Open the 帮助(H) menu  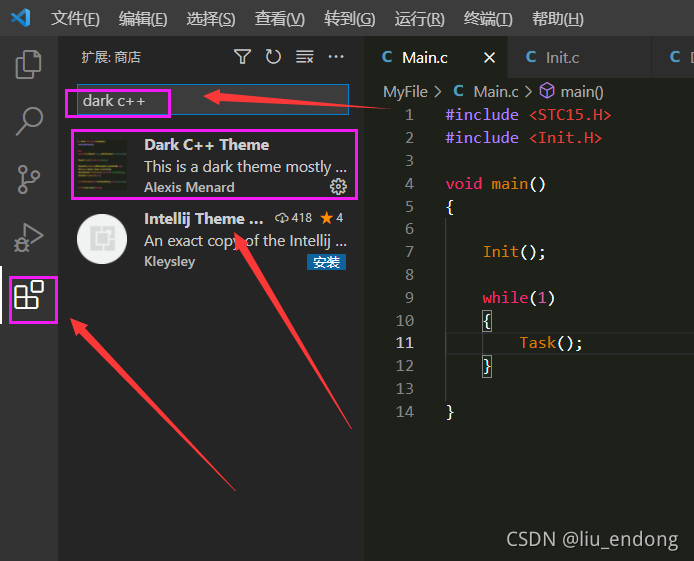(x=558, y=19)
